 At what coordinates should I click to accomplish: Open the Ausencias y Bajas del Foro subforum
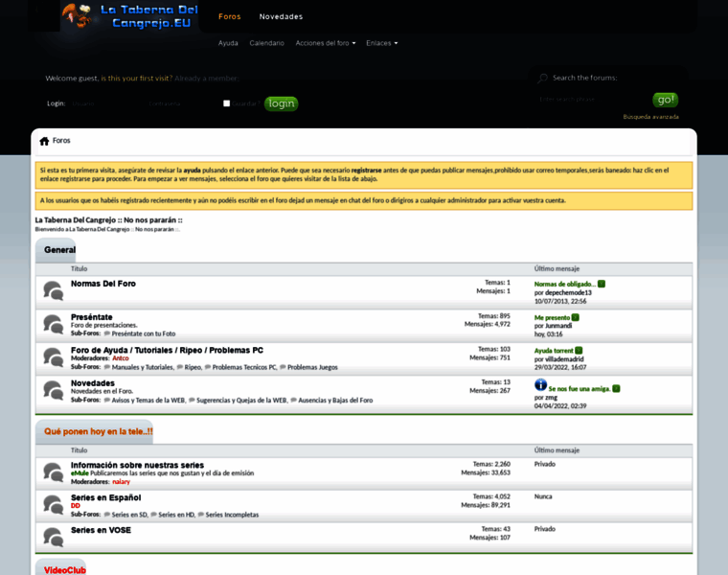(335, 401)
